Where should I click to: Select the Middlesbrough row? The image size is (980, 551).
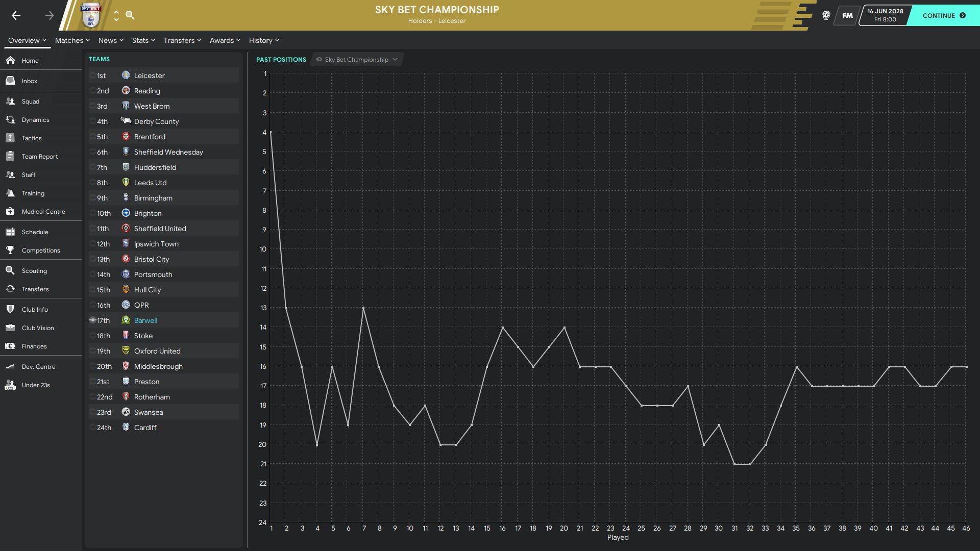164,366
